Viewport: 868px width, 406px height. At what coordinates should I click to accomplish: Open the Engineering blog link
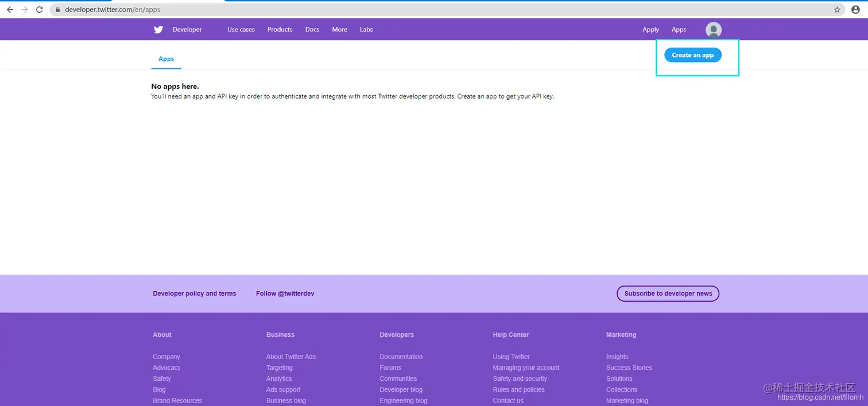(x=404, y=400)
